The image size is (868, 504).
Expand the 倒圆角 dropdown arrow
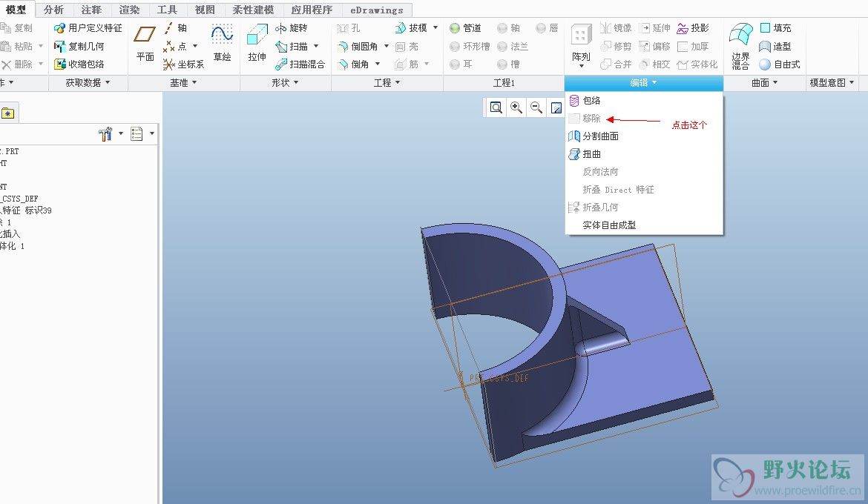pos(387,46)
